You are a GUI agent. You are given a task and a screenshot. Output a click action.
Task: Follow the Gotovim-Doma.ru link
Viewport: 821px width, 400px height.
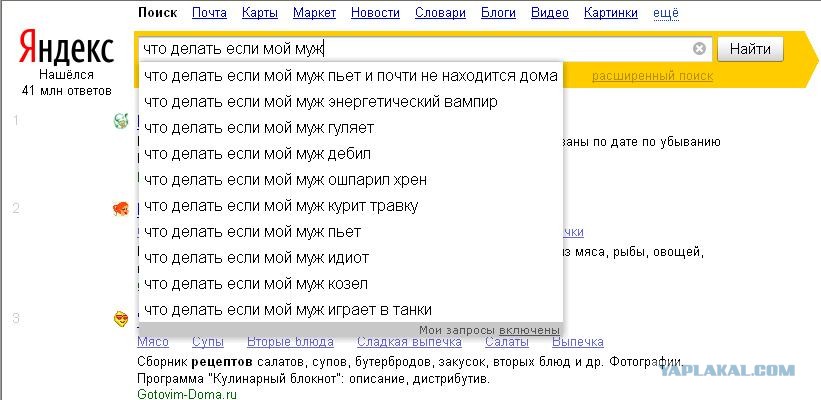pyautogui.click(x=188, y=393)
